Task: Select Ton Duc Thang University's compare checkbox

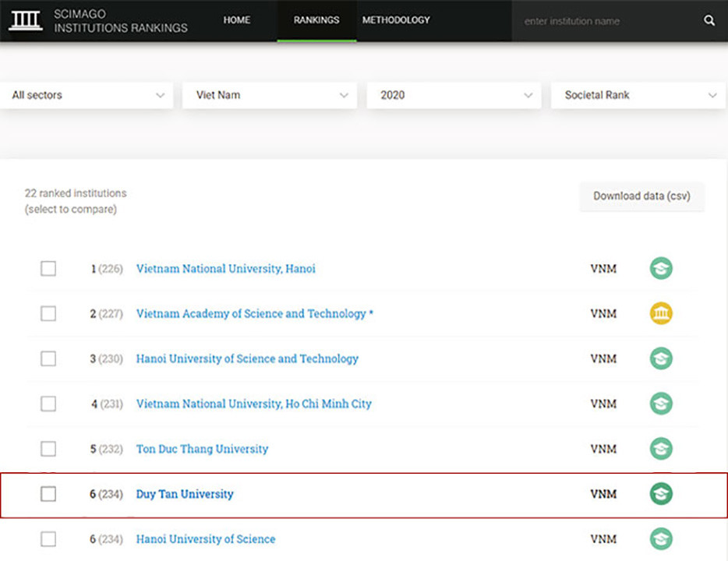Action: pos(48,449)
